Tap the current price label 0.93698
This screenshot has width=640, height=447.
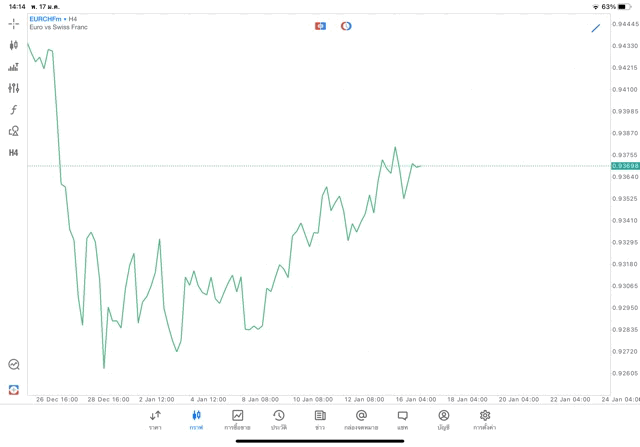625,166
